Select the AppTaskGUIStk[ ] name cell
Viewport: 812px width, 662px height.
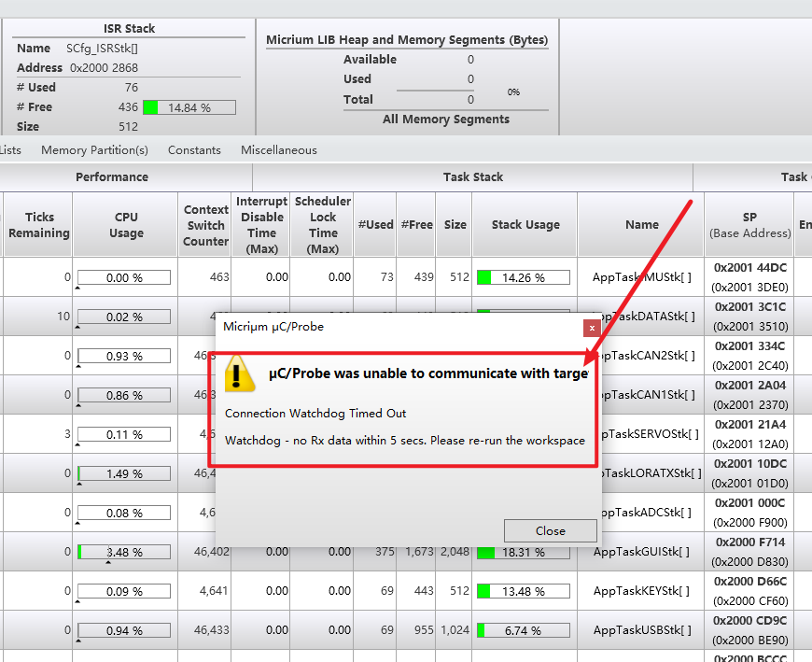click(x=641, y=552)
